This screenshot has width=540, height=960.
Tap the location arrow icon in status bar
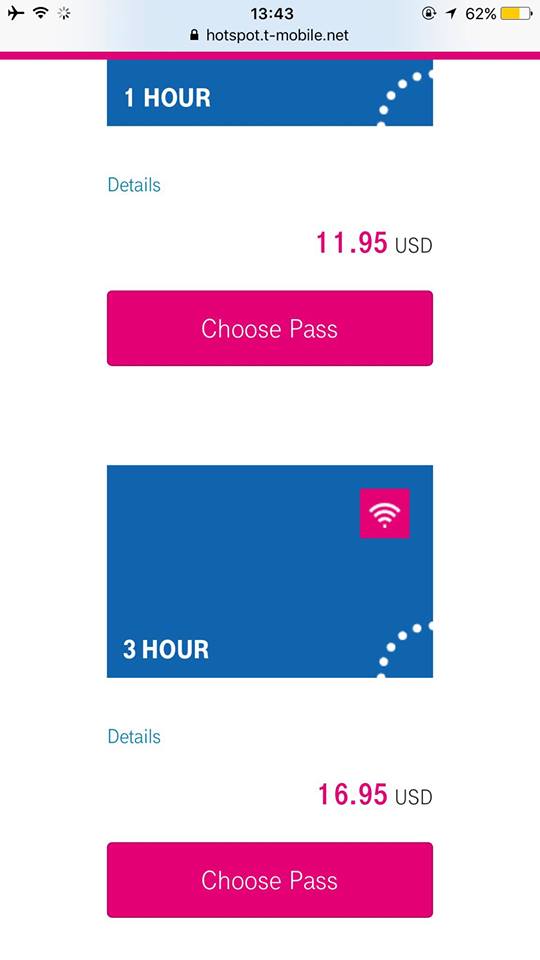click(452, 13)
